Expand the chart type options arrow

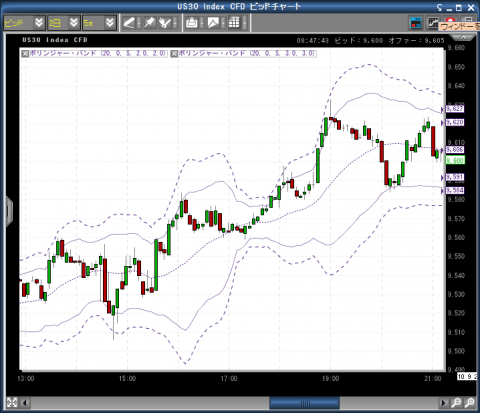coord(223,23)
